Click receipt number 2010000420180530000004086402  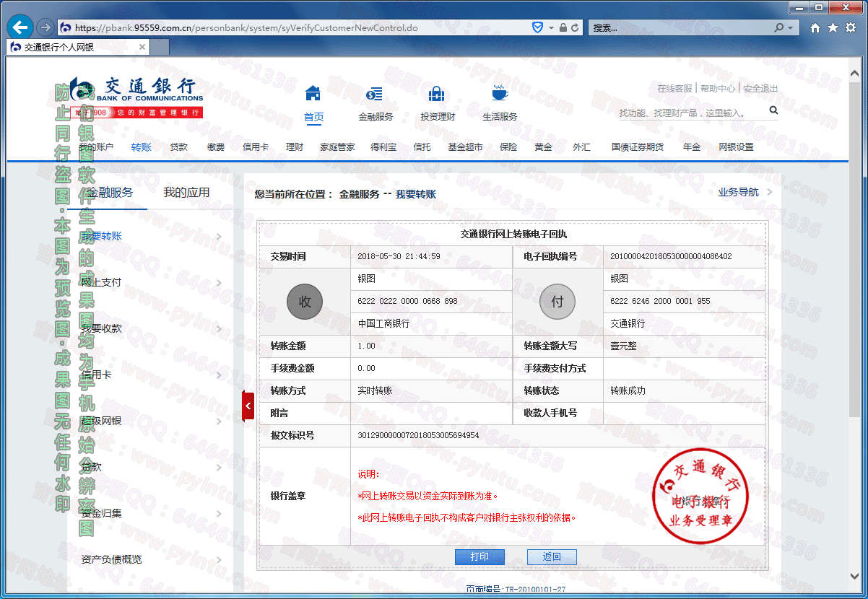click(x=671, y=256)
